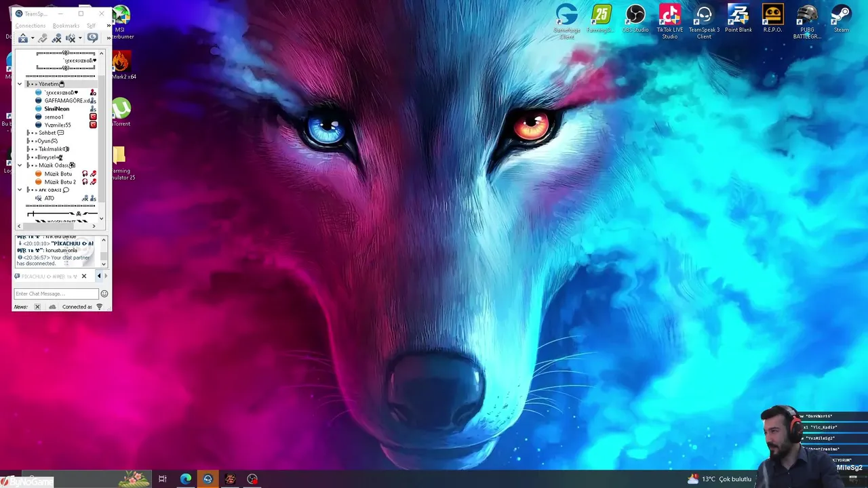Viewport: 868px width, 488px height.
Task: Click the Turkish flag icon next to semoo1
Action: (x=93, y=117)
